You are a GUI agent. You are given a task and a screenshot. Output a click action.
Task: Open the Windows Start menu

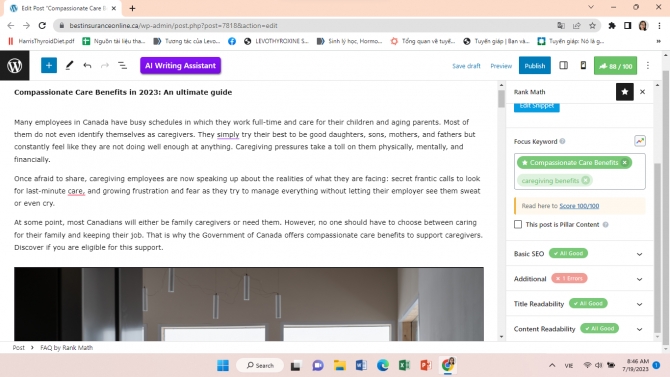click(x=223, y=365)
